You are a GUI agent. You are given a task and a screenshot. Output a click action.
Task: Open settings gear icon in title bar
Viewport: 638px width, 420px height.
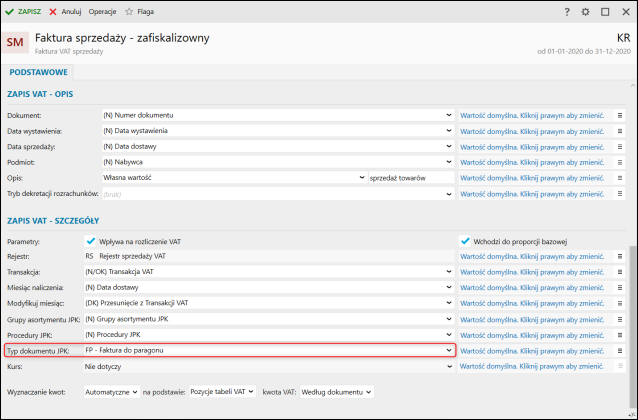point(586,11)
